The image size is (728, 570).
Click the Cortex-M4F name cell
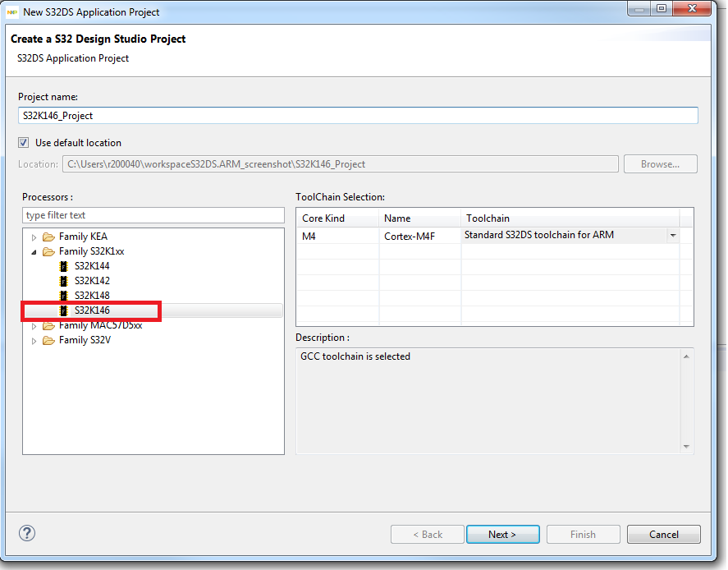click(x=419, y=236)
